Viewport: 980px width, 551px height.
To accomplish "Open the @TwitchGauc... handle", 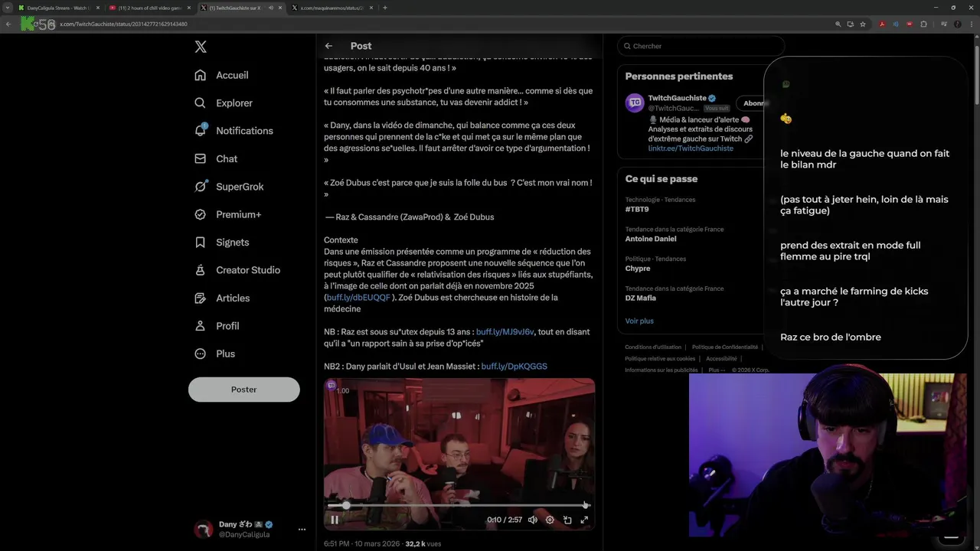I will [674, 109].
